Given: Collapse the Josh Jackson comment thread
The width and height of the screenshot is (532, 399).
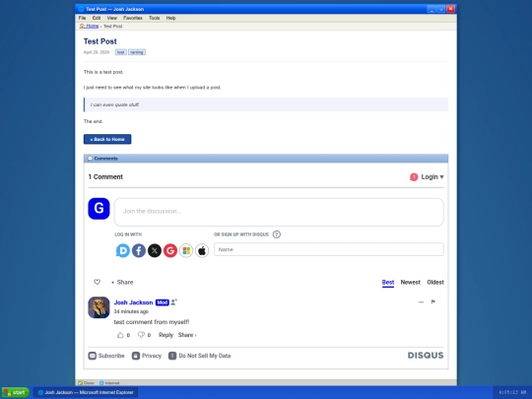Looking at the screenshot, I should [x=421, y=302].
